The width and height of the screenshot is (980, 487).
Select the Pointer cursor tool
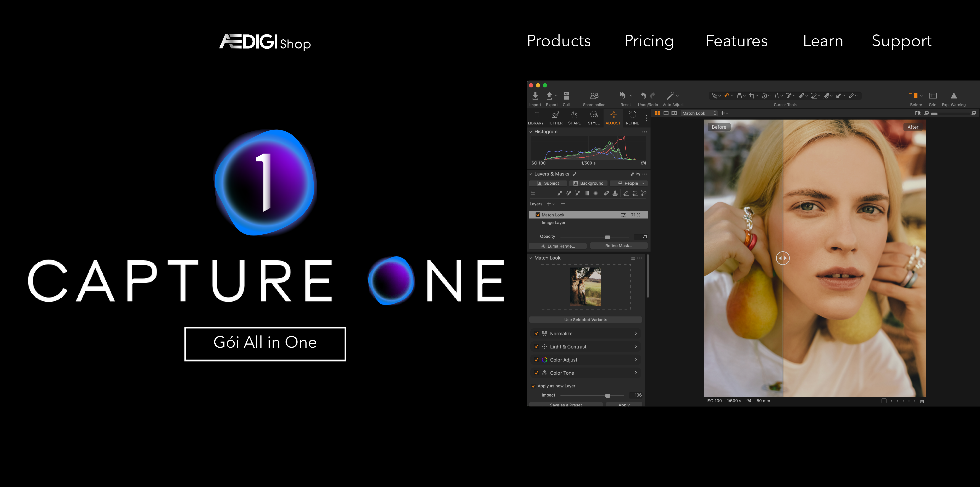(714, 96)
